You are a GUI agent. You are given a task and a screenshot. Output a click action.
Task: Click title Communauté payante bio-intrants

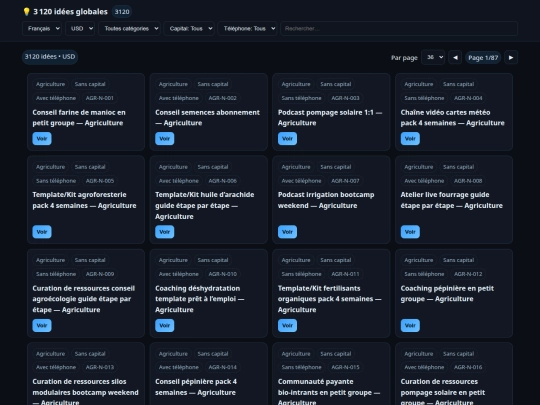(x=329, y=392)
